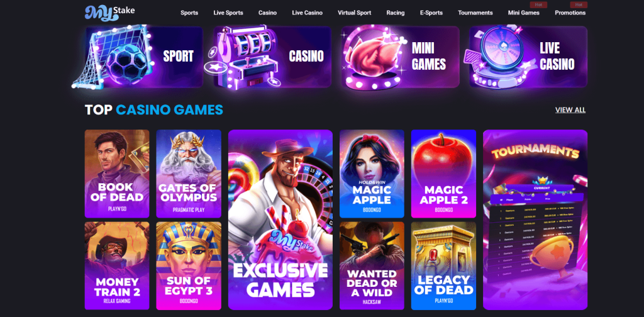Launch the Gates of Olympus game
Viewport: 644px width, 317px height.
click(x=189, y=174)
